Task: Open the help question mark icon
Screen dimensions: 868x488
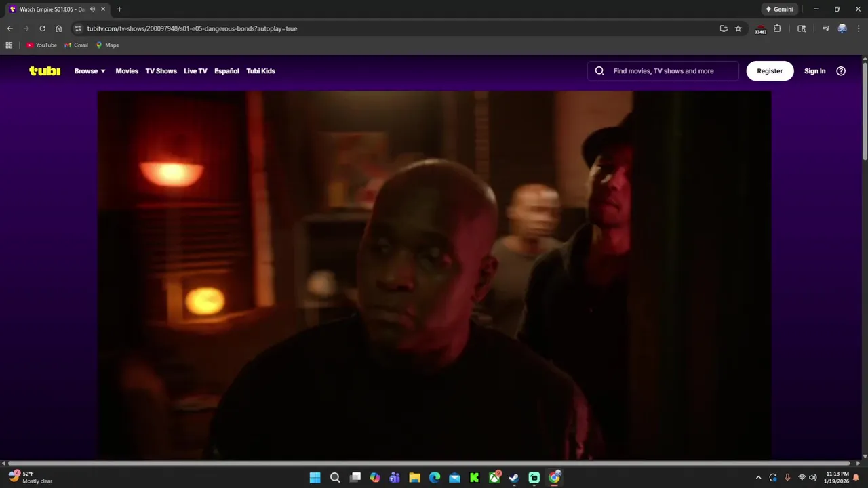Action: (841, 71)
